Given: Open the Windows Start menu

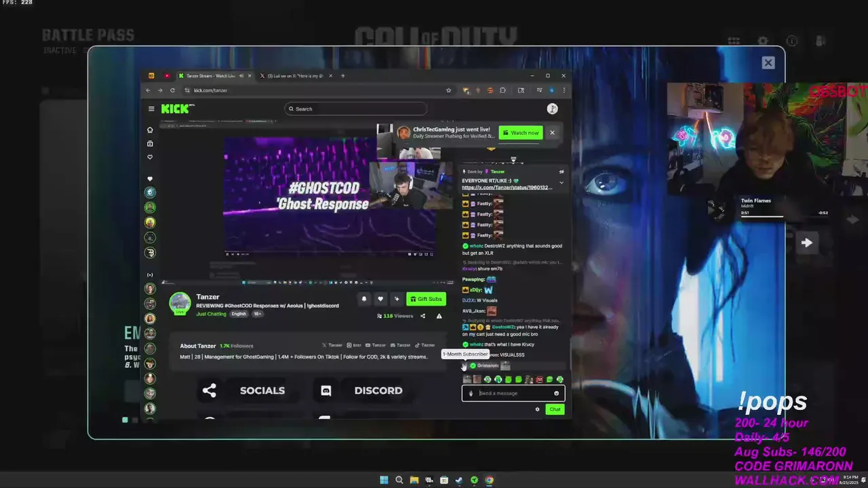Looking at the screenshot, I should coord(384,481).
